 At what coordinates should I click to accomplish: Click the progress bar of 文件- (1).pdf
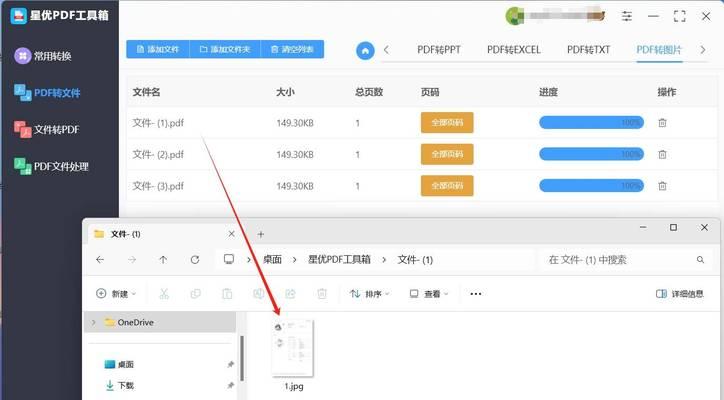coord(591,122)
